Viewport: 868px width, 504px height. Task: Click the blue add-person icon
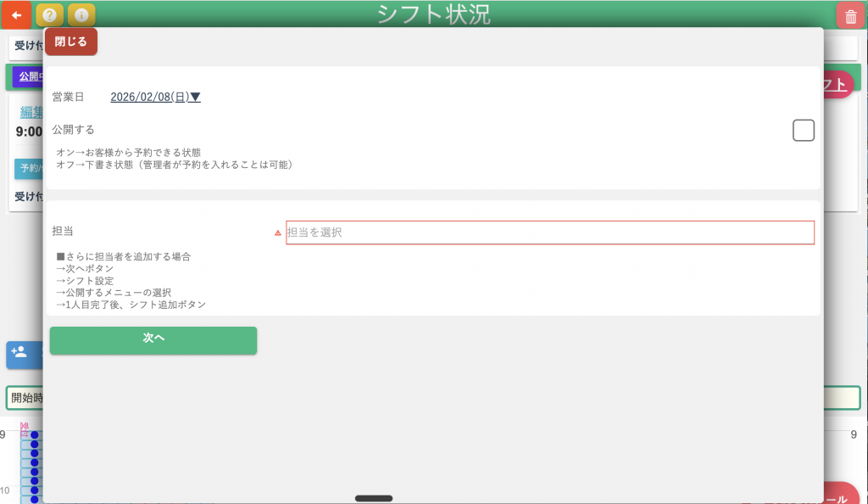point(19,353)
